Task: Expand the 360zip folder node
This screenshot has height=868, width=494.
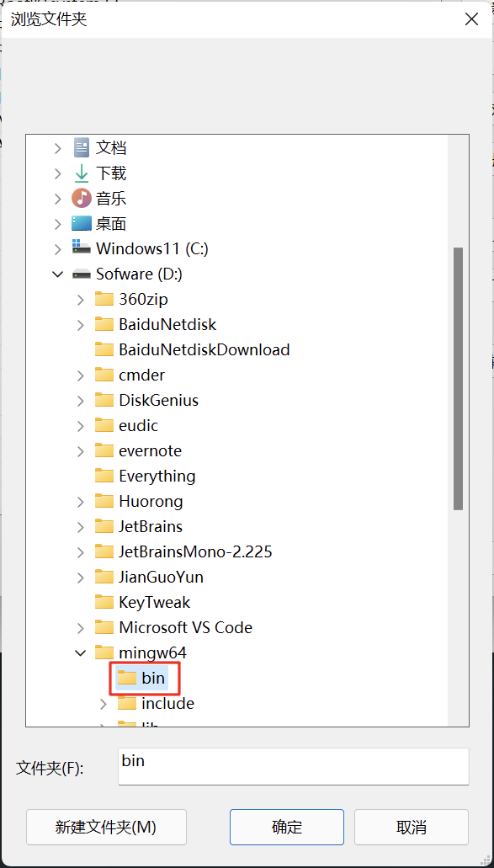Action: [x=81, y=299]
